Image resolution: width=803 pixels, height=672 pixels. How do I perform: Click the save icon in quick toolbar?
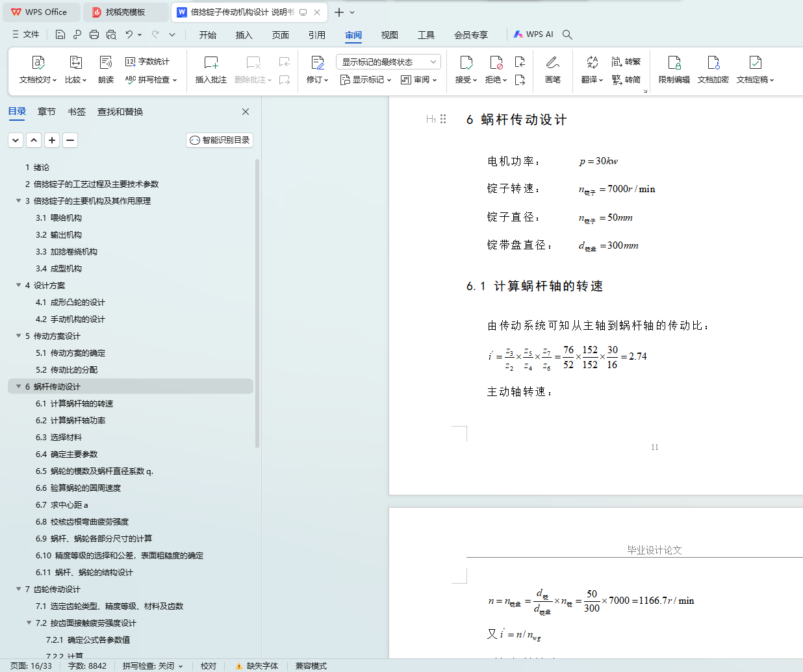click(x=60, y=34)
